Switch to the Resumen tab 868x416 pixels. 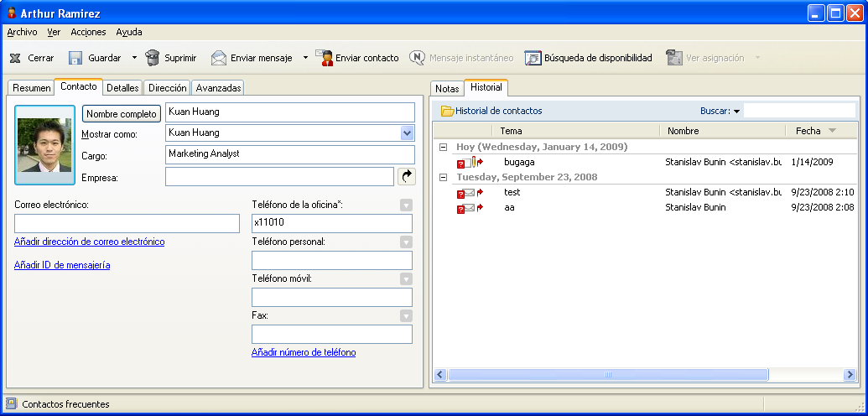click(32, 88)
